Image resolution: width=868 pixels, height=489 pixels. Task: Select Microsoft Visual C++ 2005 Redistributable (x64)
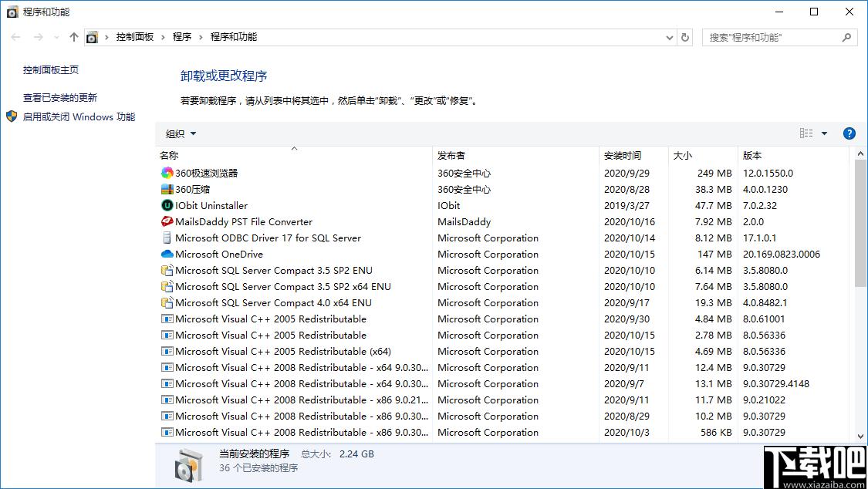(x=283, y=351)
